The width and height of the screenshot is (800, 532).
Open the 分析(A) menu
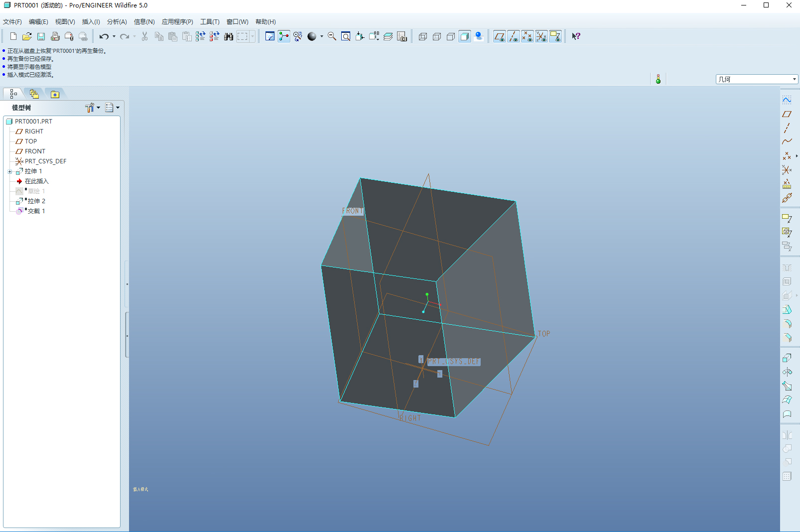click(117, 22)
